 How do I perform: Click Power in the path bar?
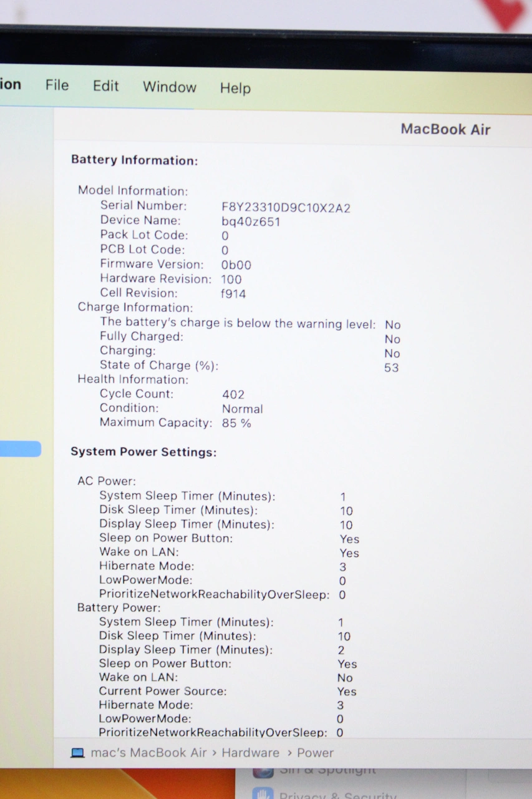[315, 753]
